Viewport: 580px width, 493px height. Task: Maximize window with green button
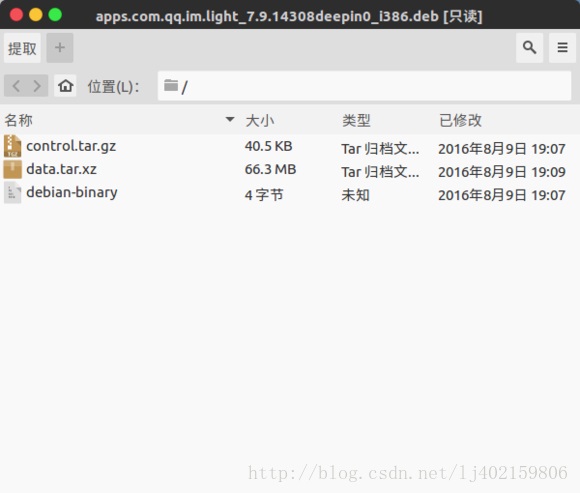click(x=55, y=15)
